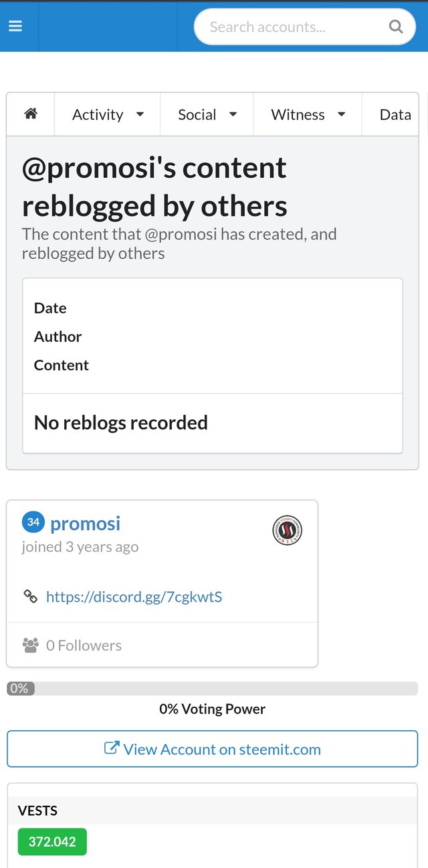This screenshot has width=428, height=868.
Task: Click View Account on steemit.com button
Action: (213, 749)
